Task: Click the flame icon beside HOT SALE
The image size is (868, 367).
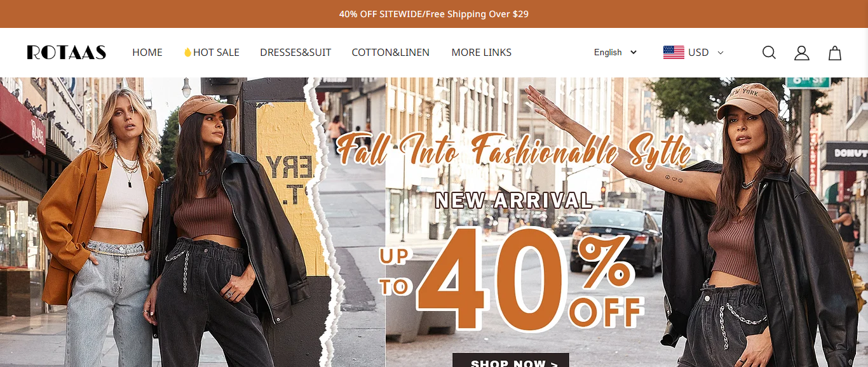Action: 187,52
